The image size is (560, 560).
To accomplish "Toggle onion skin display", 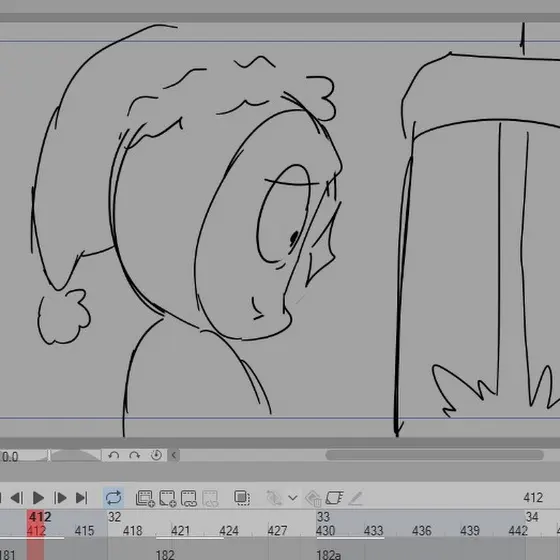I will [242, 498].
